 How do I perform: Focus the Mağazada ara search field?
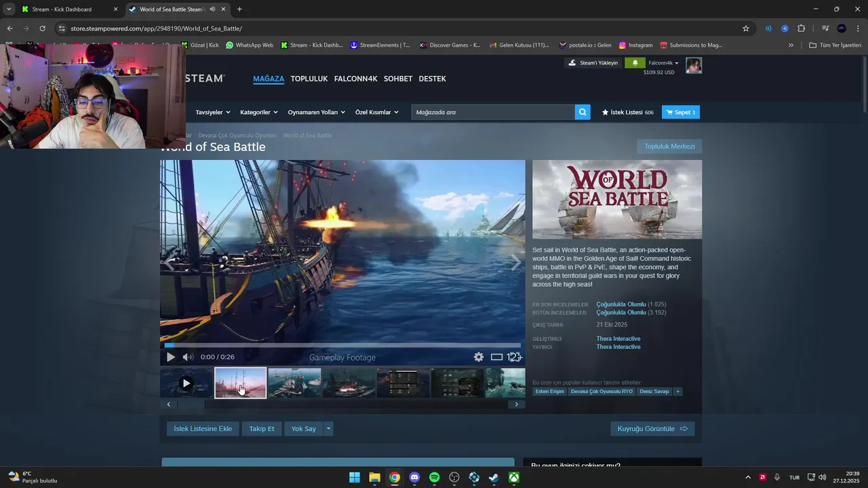[x=493, y=113]
